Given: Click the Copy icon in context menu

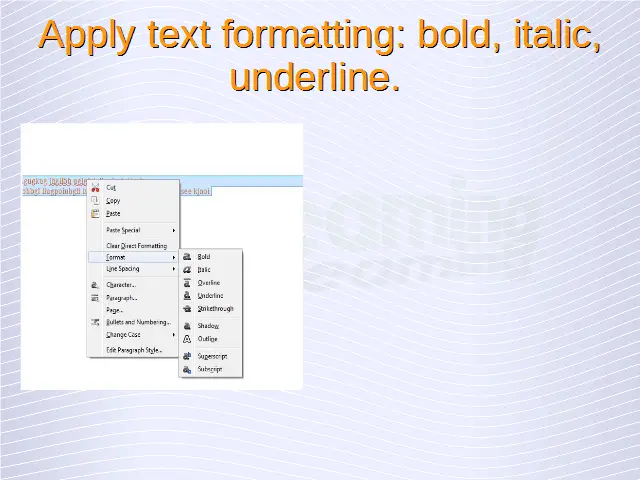Looking at the screenshot, I should tap(96, 200).
